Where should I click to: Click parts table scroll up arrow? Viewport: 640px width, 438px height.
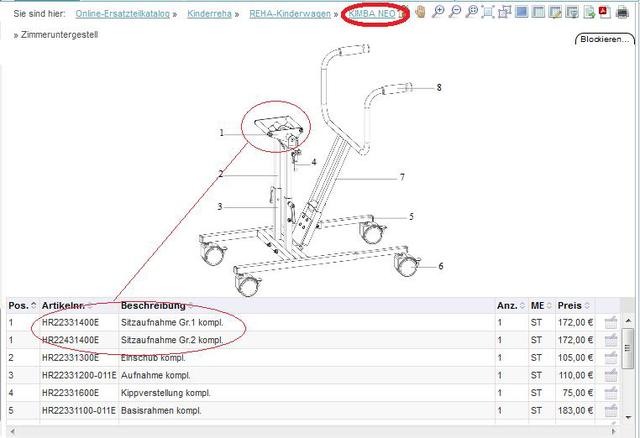click(628, 321)
